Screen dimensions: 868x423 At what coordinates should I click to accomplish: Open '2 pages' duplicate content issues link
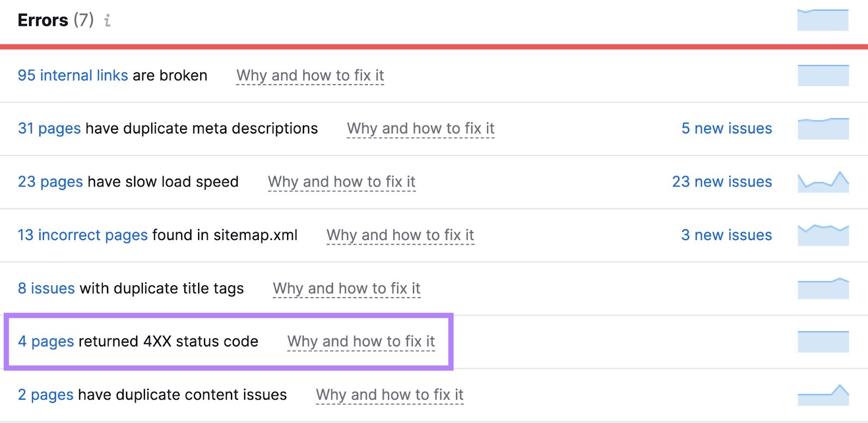click(46, 395)
